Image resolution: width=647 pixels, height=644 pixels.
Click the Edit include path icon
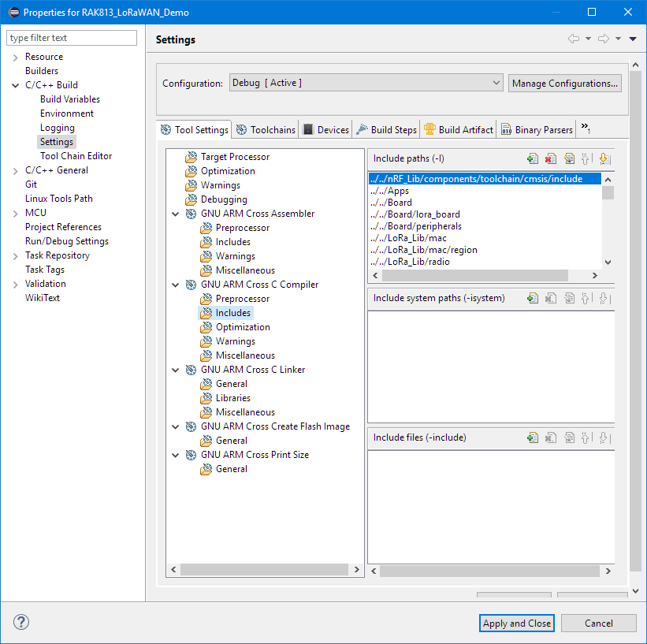[568, 158]
